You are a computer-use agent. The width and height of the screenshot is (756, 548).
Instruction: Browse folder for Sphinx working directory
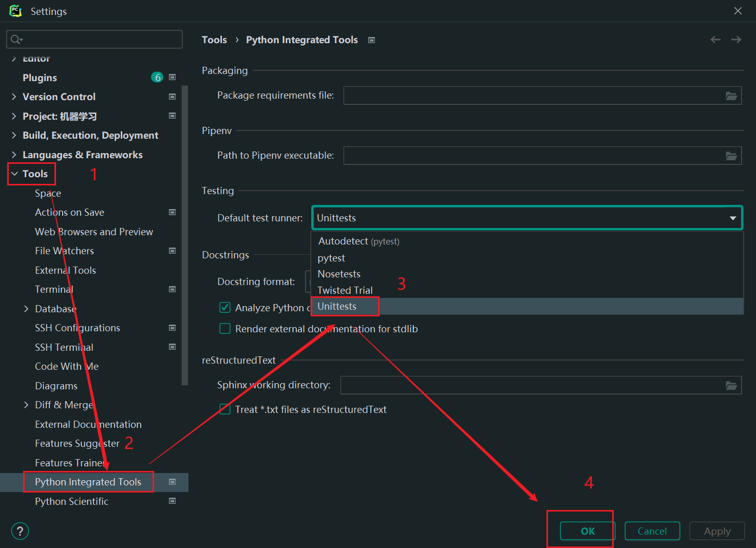click(731, 385)
